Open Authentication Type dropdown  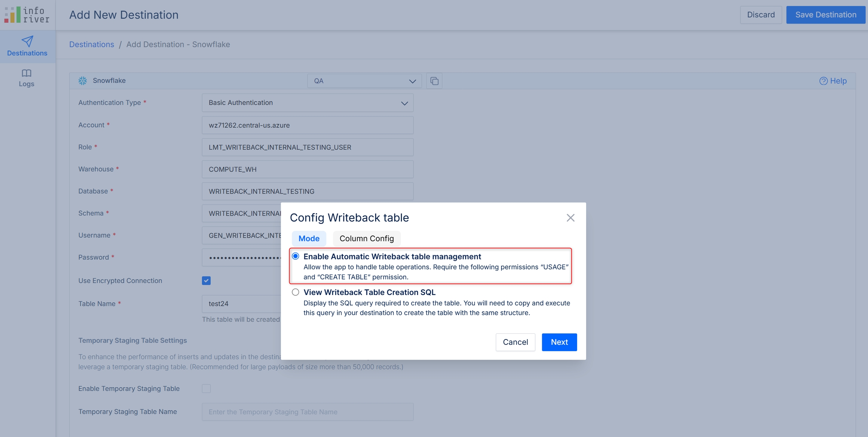coord(307,103)
